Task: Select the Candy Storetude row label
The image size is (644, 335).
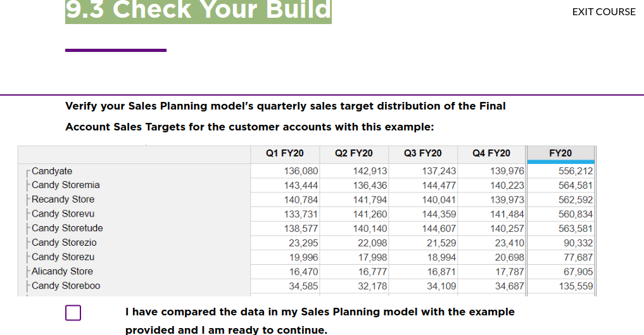Action: [67, 228]
